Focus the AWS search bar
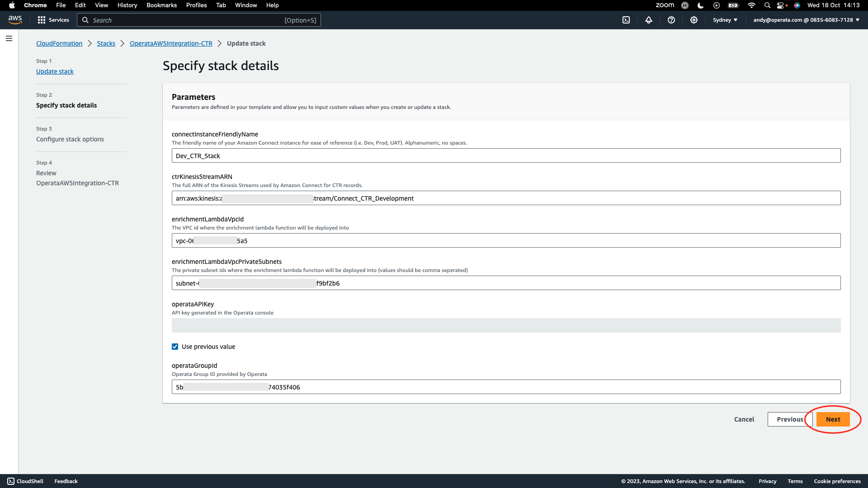The image size is (868, 488). point(199,20)
